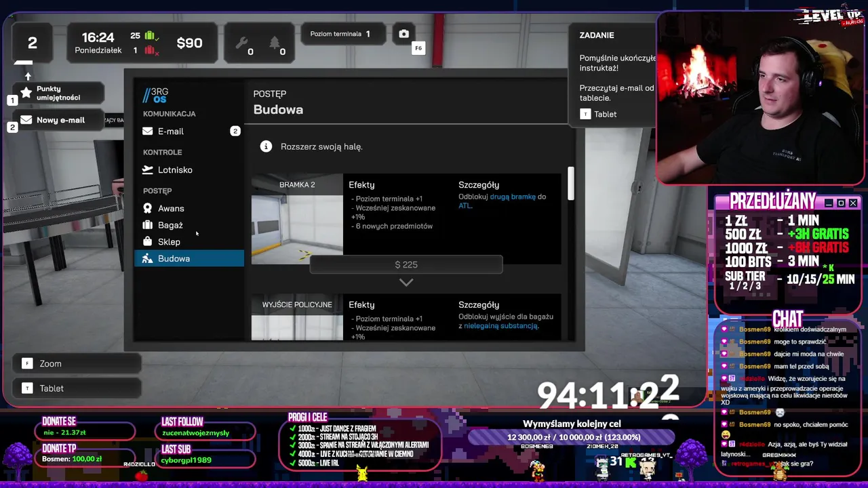The height and width of the screenshot is (488, 868).
Task: Click the stream donation goal progress bar
Action: [572, 437]
